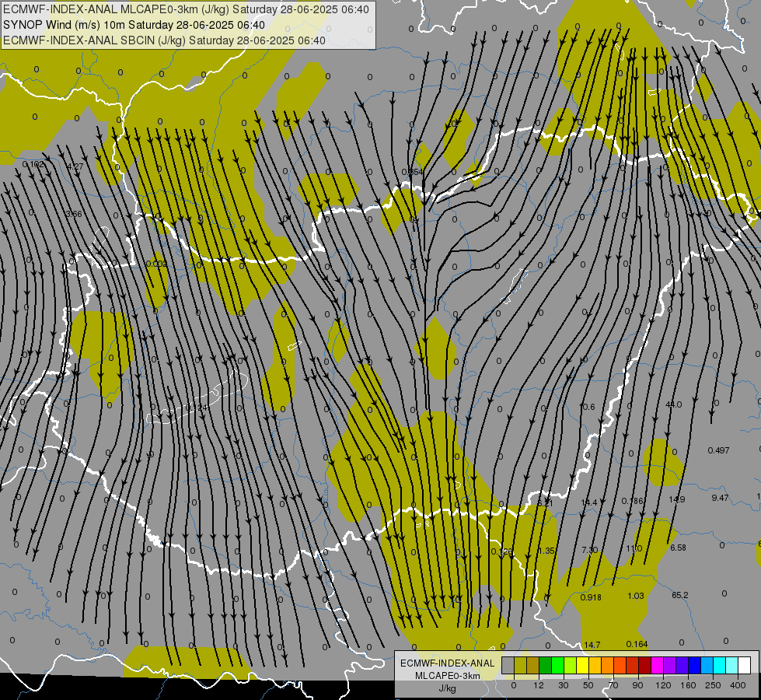The image size is (761, 700).
Task: Click the dark red legend swatch
Action: click(645, 665)
